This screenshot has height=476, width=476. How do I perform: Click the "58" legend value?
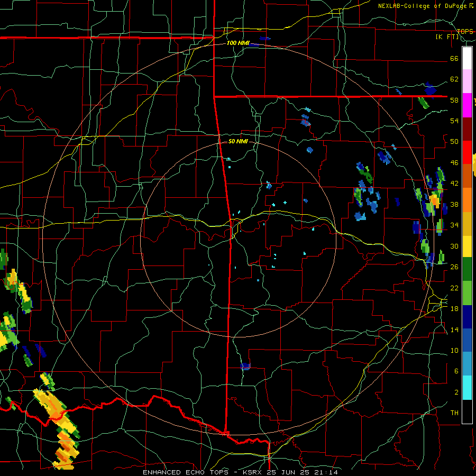(x=454, y=100)
